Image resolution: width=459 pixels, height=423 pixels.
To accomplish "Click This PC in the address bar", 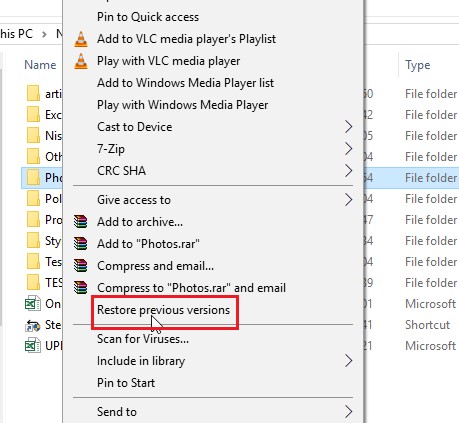I will coord(16,34).
